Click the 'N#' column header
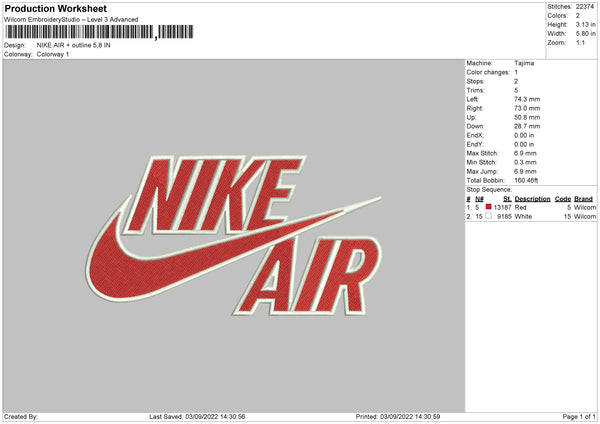 pyautogui.click(x=479, y=199)
